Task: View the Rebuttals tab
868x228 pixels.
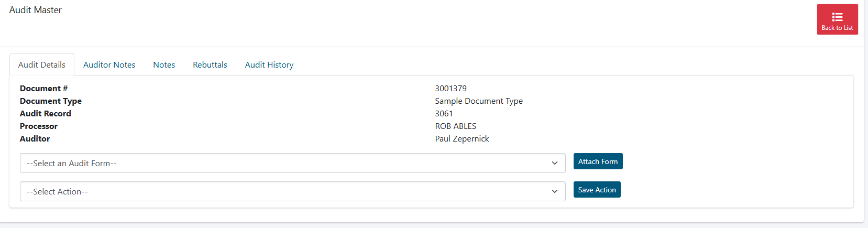Action: pos(210,65)
